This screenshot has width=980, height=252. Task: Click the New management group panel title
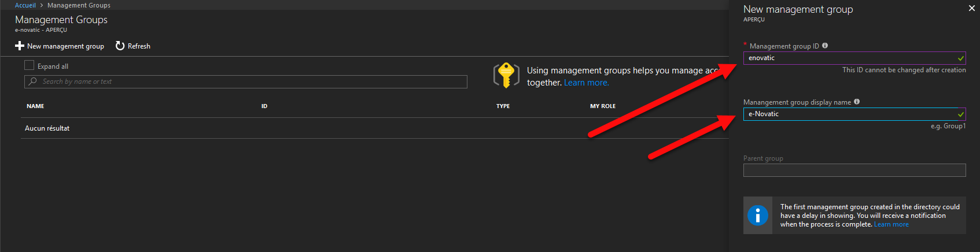click(x=798, y=9)
